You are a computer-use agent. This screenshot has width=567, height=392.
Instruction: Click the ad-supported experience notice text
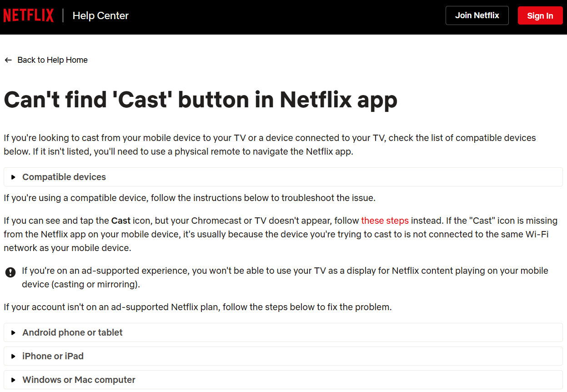[285, 277]
